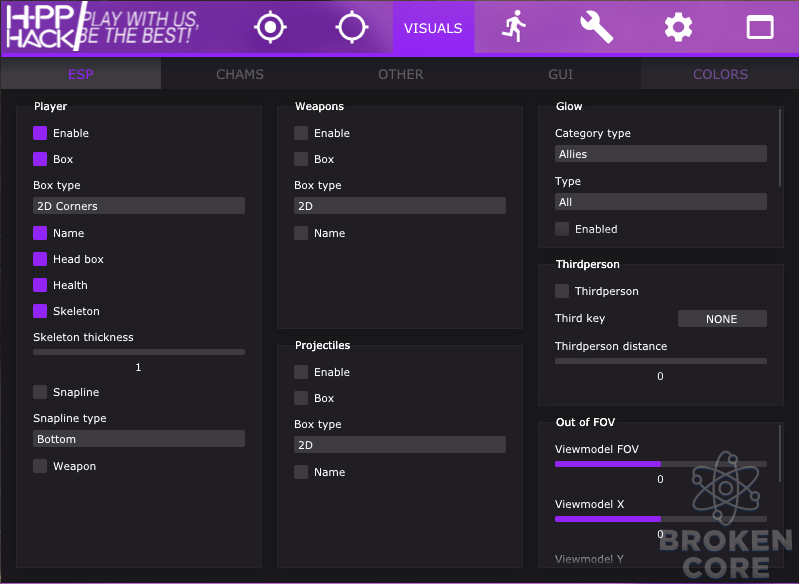The height and width of the screenshot is (584, 799).
Task: Click the Snapline type label
Action: click(69, 418)
